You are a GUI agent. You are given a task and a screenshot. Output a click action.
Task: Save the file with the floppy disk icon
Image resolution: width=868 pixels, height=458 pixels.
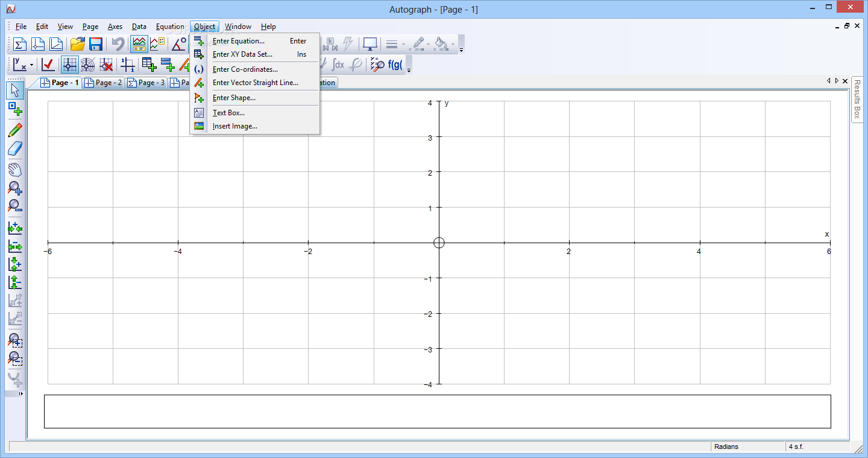tap(95, 44)
